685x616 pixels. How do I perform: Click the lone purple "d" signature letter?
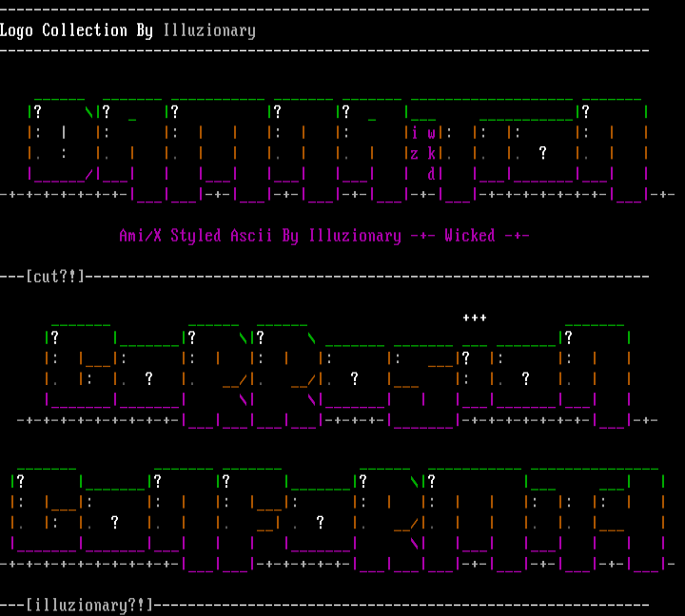pyautogui.click(x=431, y=174)
